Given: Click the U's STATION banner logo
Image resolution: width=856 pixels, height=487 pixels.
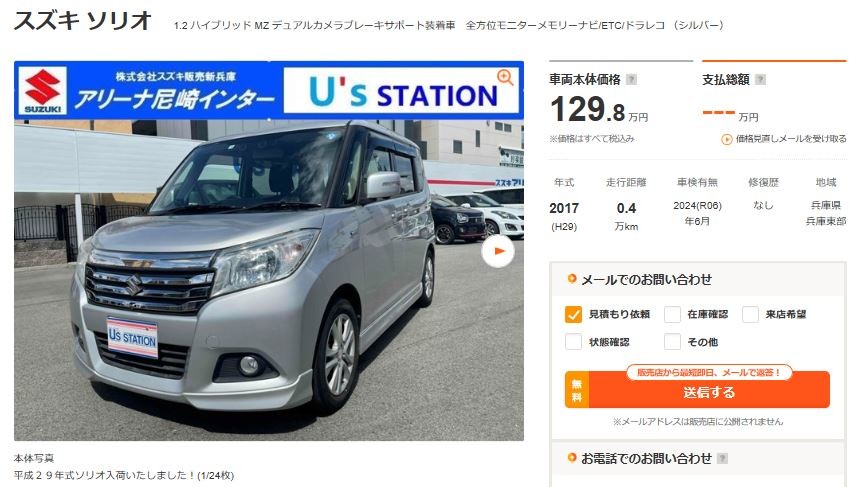Looking at the screenshot, I should pyautogui.click(x=401, y=91).
